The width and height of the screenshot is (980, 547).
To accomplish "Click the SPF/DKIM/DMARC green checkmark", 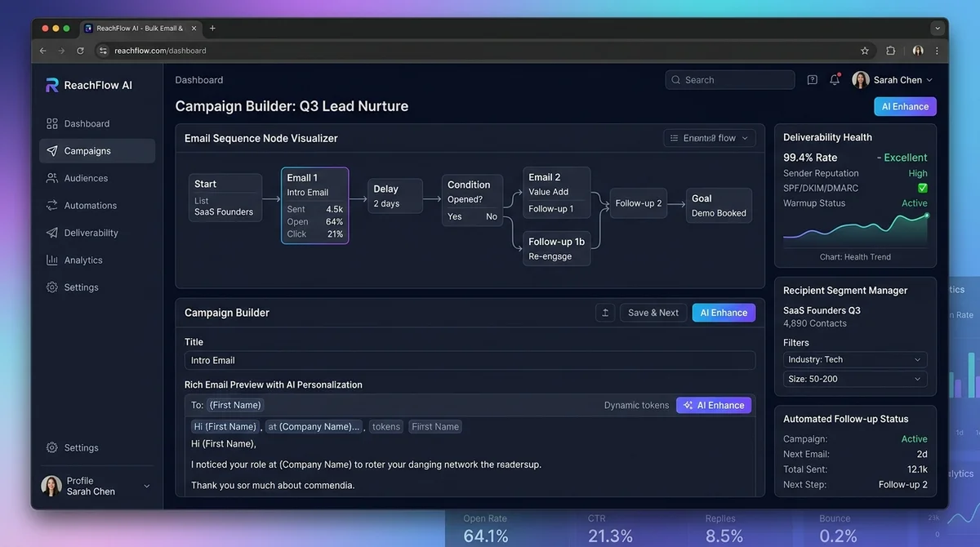I will [923, 189].
